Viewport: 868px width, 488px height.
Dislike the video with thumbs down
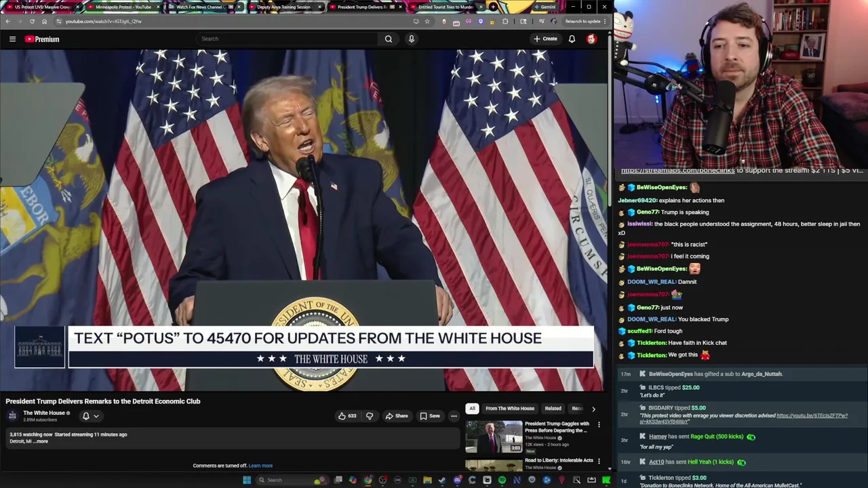(x=370, y=416)
